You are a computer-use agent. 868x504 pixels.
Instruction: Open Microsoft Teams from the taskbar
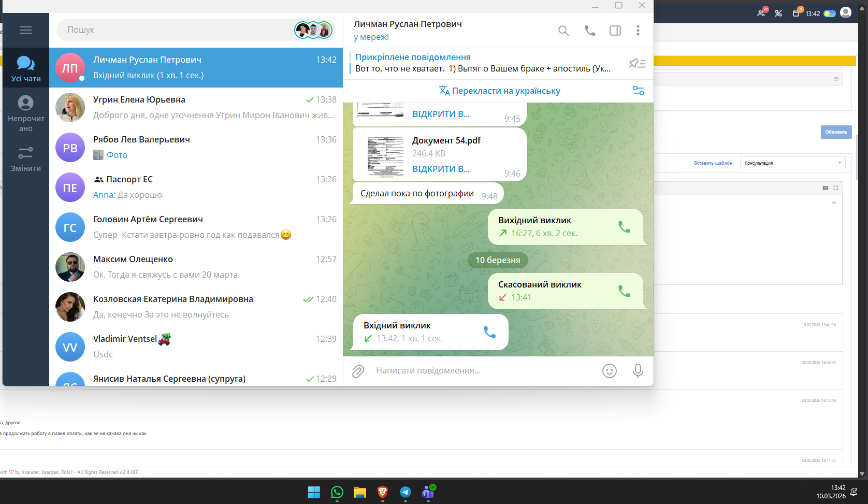click(x=428, y=492)
